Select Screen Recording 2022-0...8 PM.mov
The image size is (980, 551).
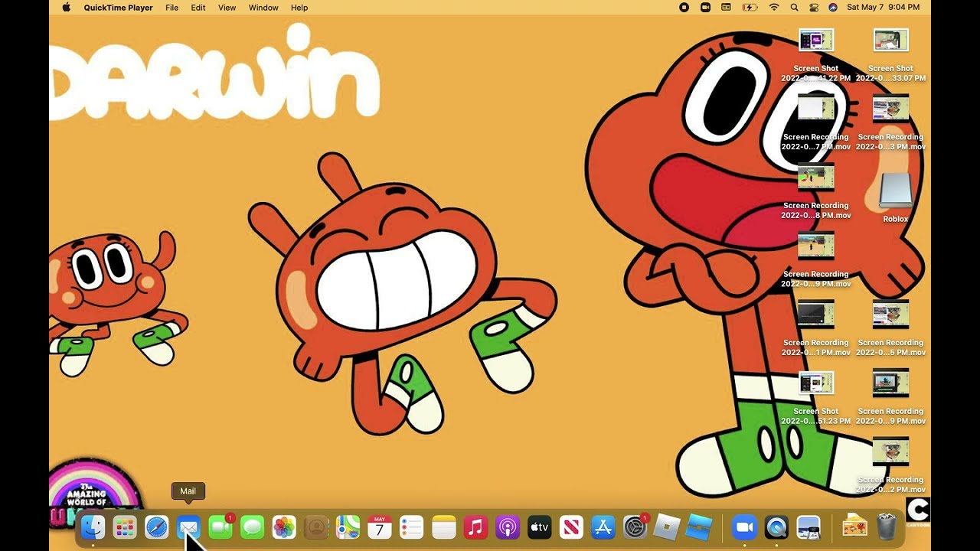click(816, 192)
